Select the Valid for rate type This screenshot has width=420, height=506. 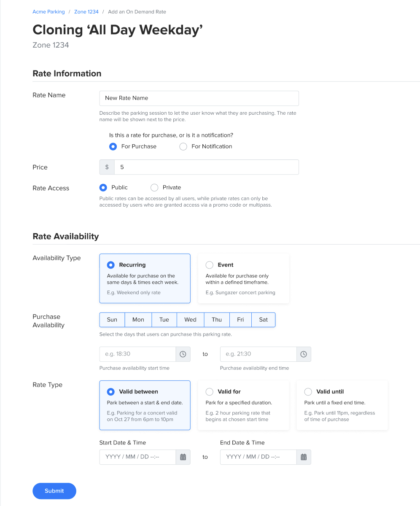210,392
